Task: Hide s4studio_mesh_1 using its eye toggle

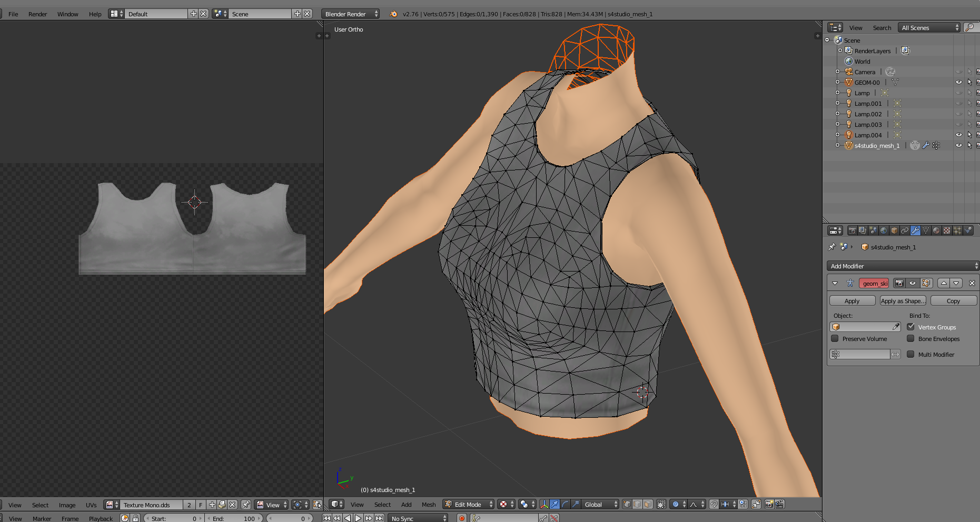Action: (x=958, y=145)
